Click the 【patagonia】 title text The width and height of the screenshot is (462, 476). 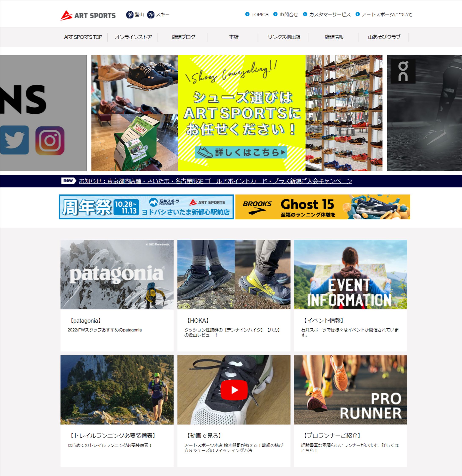85,321
